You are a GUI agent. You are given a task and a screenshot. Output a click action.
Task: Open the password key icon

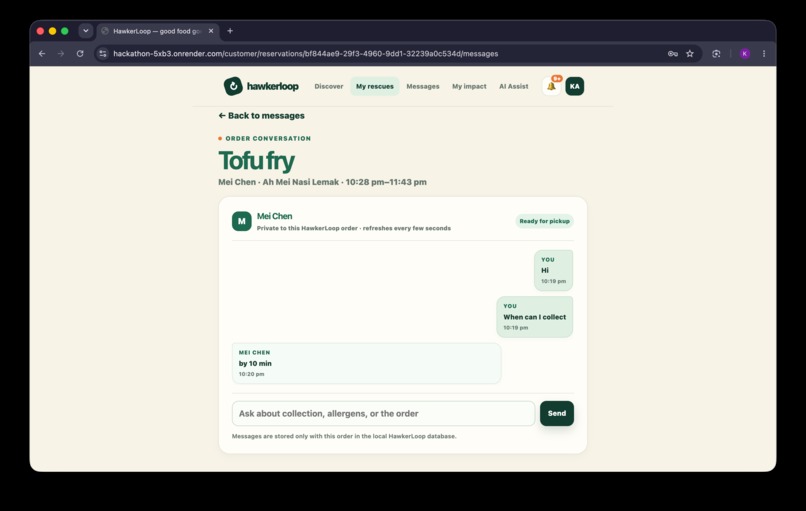[x=672, y=53]
